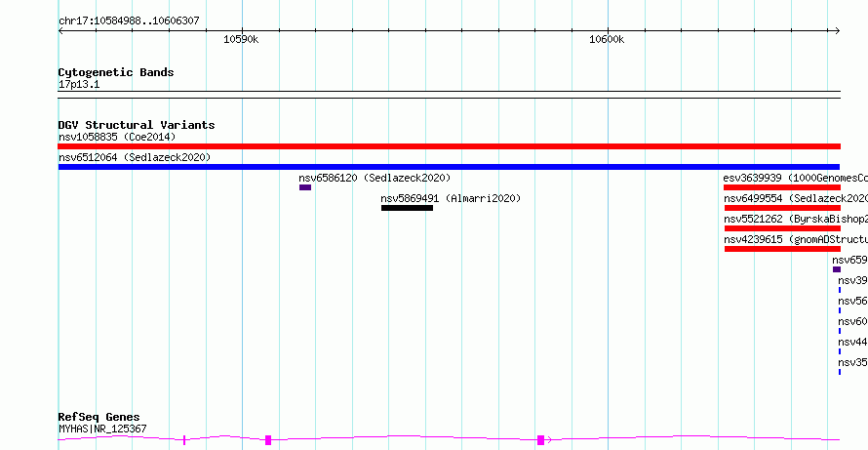Select the thin MYHAS exon before 10590k
868x450 pixels.
(184, 440)
